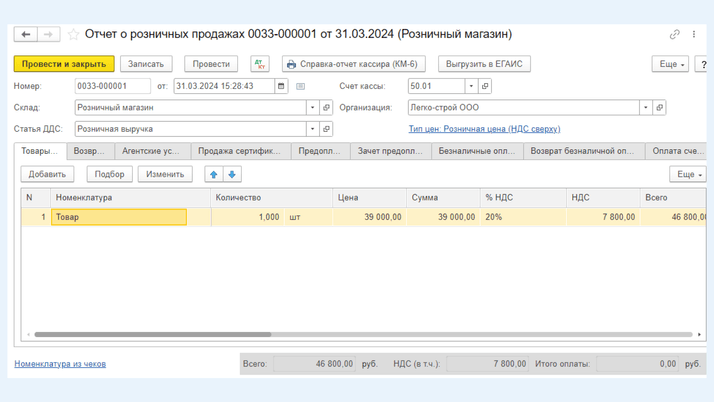714x402 pixels.
Task: Expand Склад dropdown list
Action: tap(312, 108)
